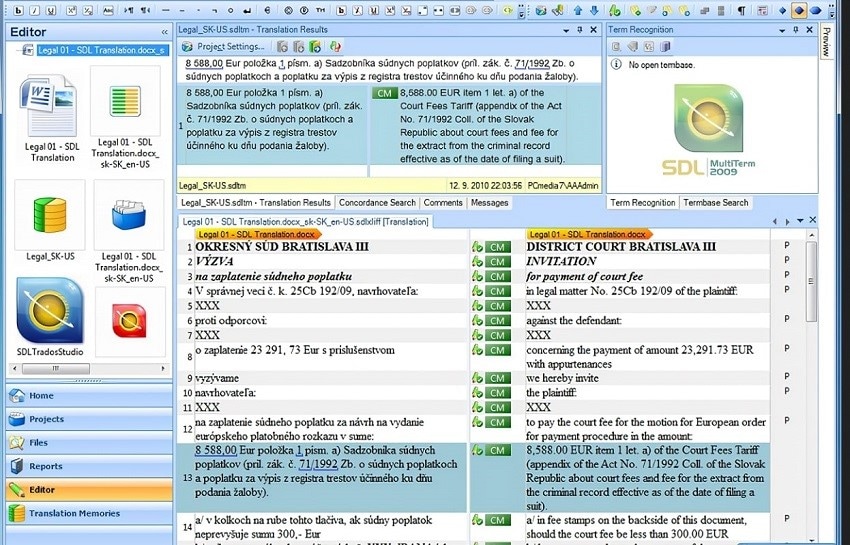Click the blue ellipse icon at the toolbar's right end
Screen dimensions: 850x545
click(x=815, y=10)
